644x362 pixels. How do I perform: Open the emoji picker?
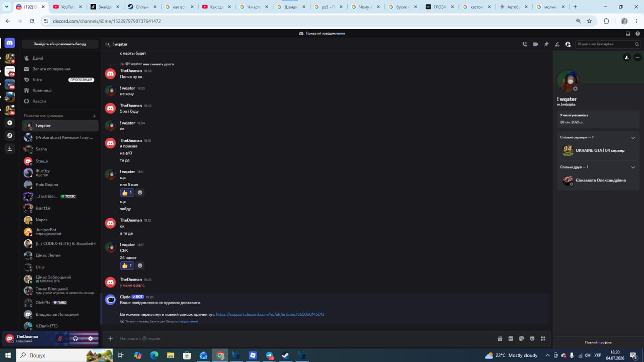[x=532, y=338]
